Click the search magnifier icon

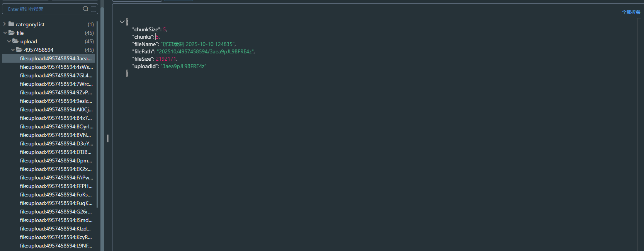click(85, 9)
